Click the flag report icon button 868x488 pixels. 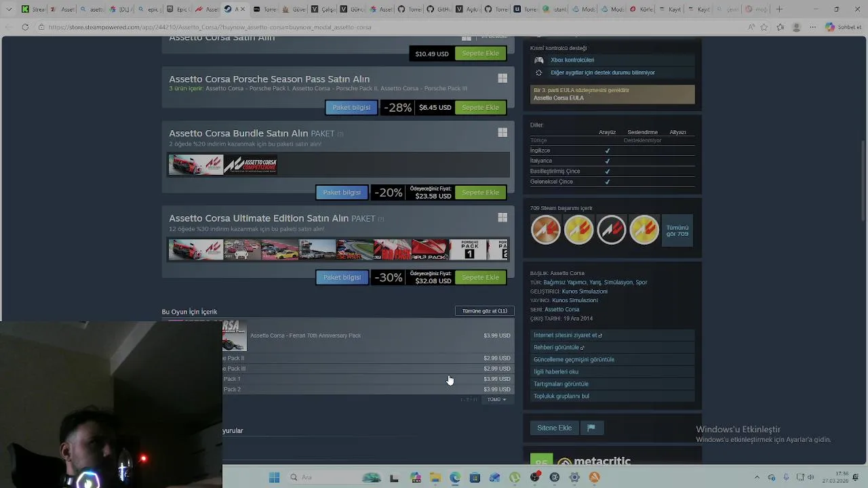click(591, 428)
